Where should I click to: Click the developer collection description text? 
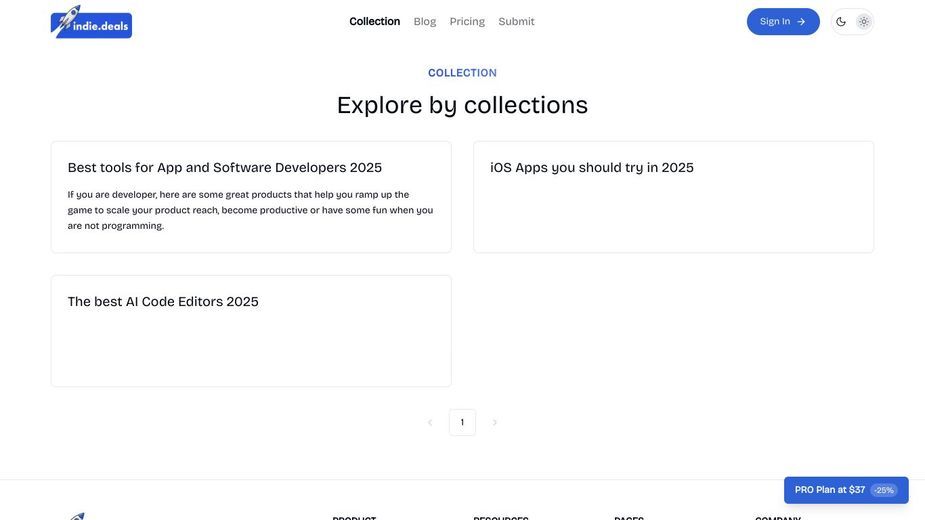click(x=250, y=210)
